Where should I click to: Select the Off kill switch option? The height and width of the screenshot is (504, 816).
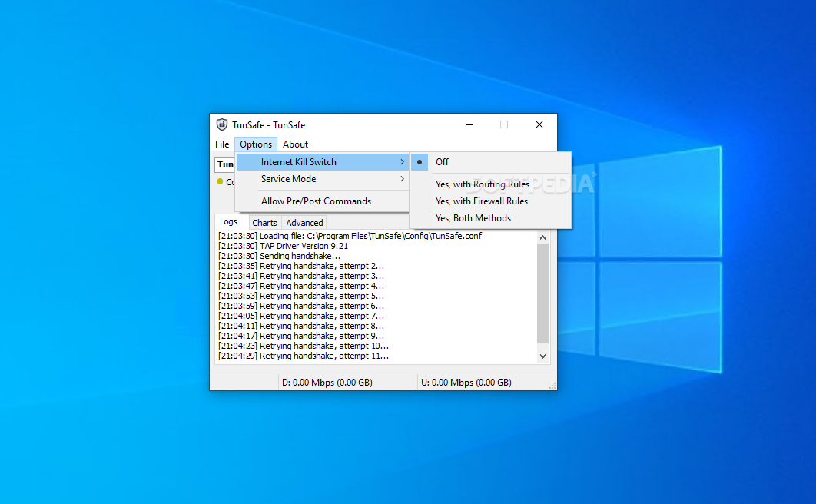click(490, 162)
